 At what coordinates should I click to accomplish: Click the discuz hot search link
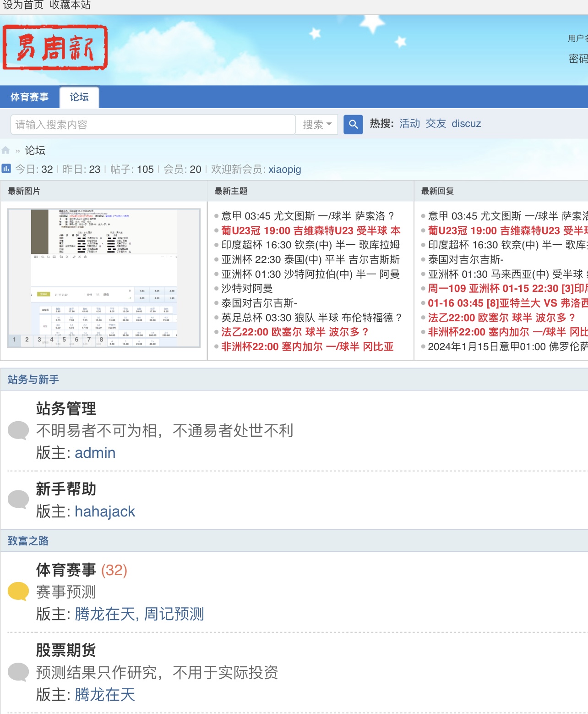(x=466, y=124)
